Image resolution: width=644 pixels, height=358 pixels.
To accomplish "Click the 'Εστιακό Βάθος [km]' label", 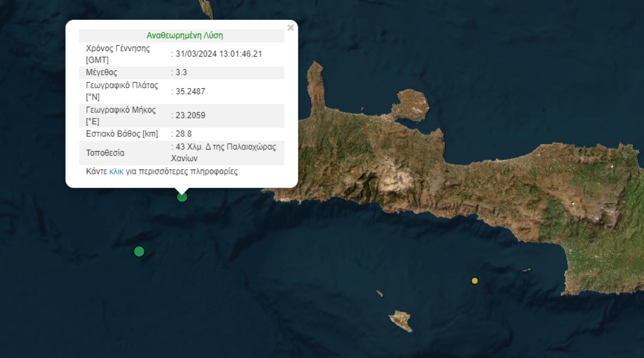I will pos(122,134).
